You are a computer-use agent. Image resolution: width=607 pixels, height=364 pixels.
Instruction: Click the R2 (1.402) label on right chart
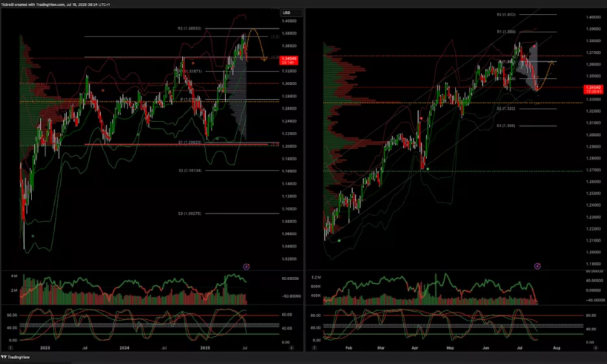pyautogui.click(x=506, y=14)
